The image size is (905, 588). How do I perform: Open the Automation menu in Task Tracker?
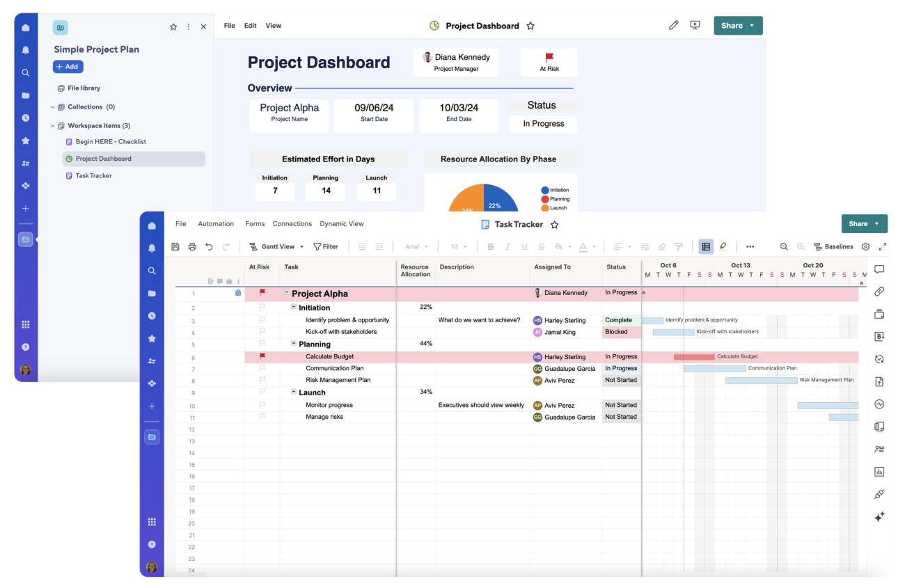point(216,223)
